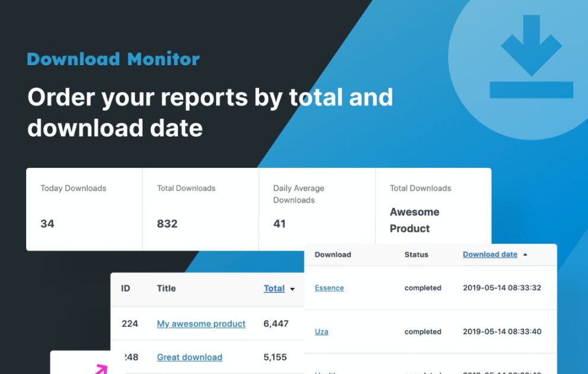Open the Essence download link
The width and height of the screenshot is (588, 374).
point(329,288)
